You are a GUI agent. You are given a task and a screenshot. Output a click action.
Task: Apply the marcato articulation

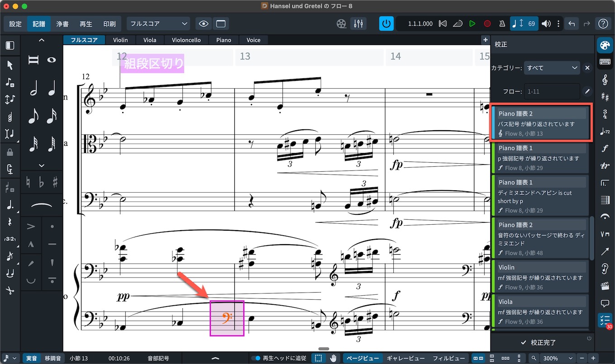click(31, 244)
